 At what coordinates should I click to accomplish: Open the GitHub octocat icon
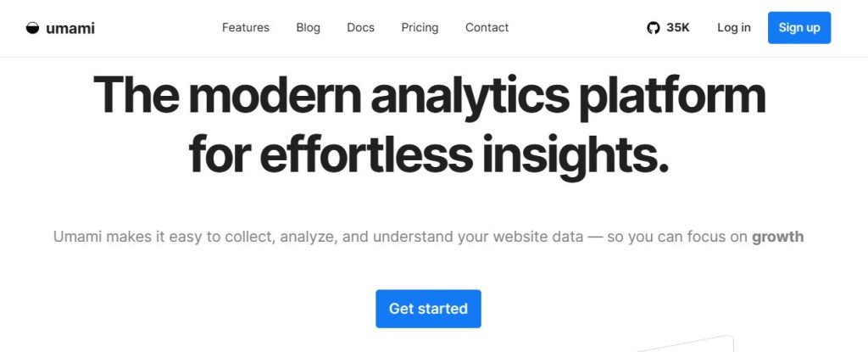point(653,28)
